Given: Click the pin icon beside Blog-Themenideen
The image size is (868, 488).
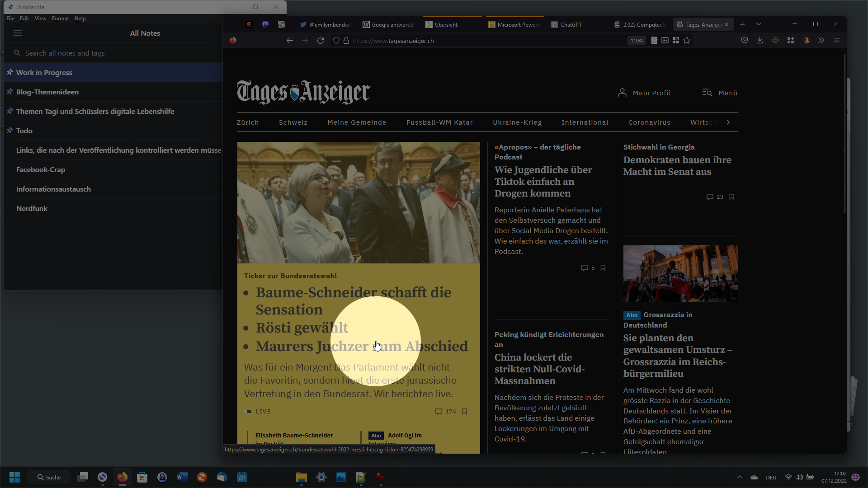Looking at the screenshot, I should coord(9,91).
